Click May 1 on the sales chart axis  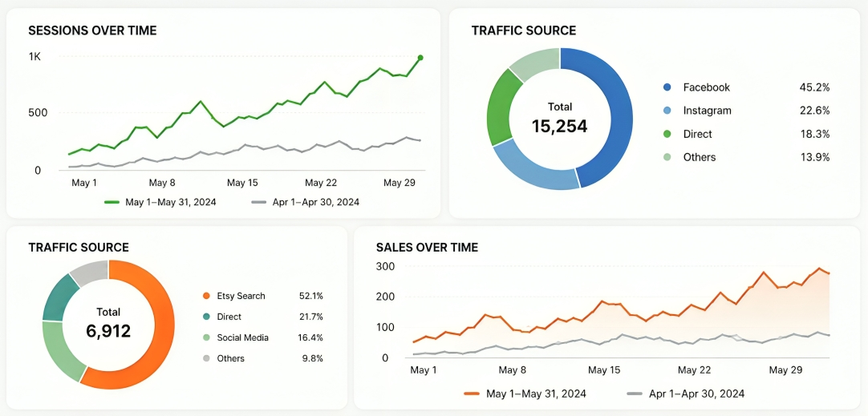pos(424,370)
